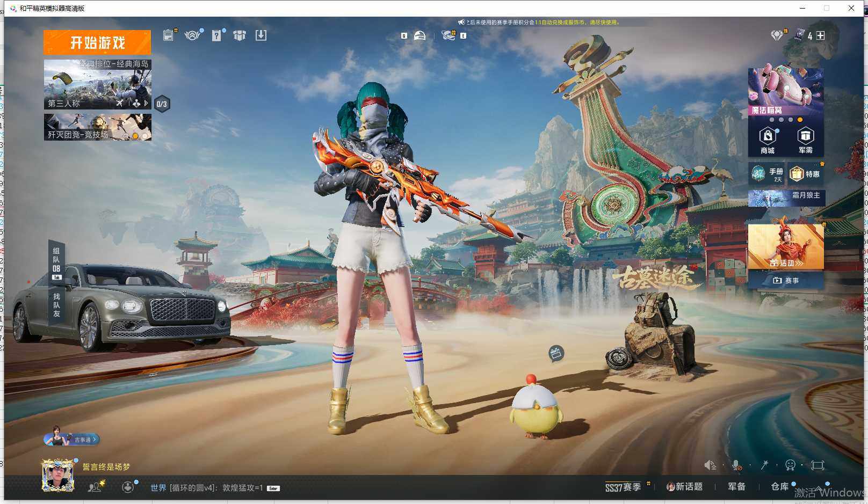This screenshot has height=504, width=868.
Task: Toggle the speaker sound icon
Action: coord(710,465)
